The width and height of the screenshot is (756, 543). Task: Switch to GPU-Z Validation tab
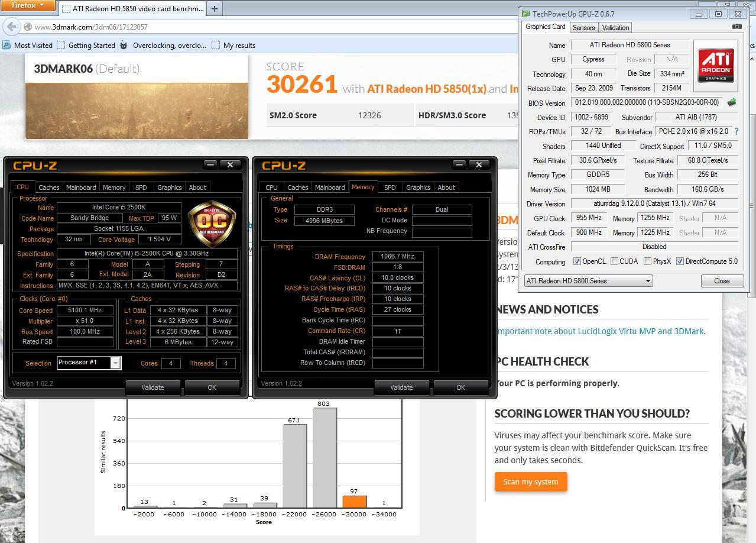pos(615,27)
